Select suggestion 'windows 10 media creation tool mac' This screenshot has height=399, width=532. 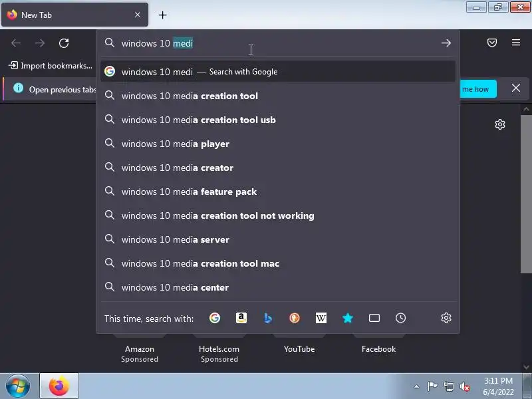(278, 263)
